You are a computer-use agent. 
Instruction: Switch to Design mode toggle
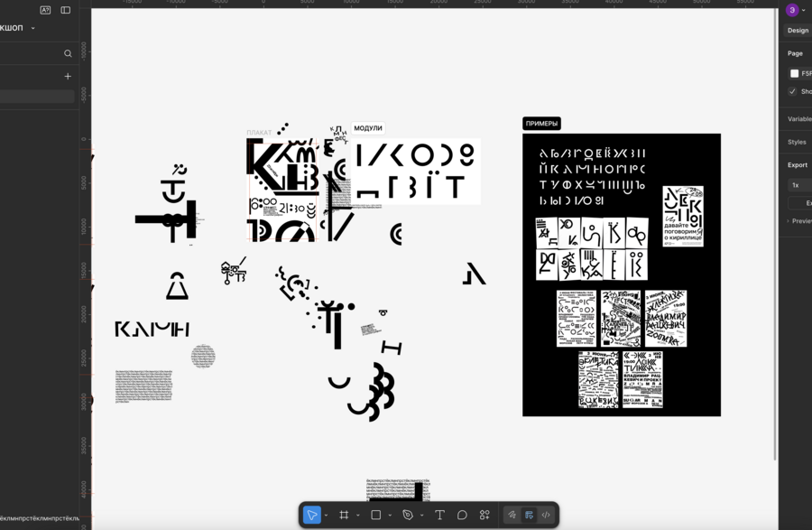click(529, 515)
